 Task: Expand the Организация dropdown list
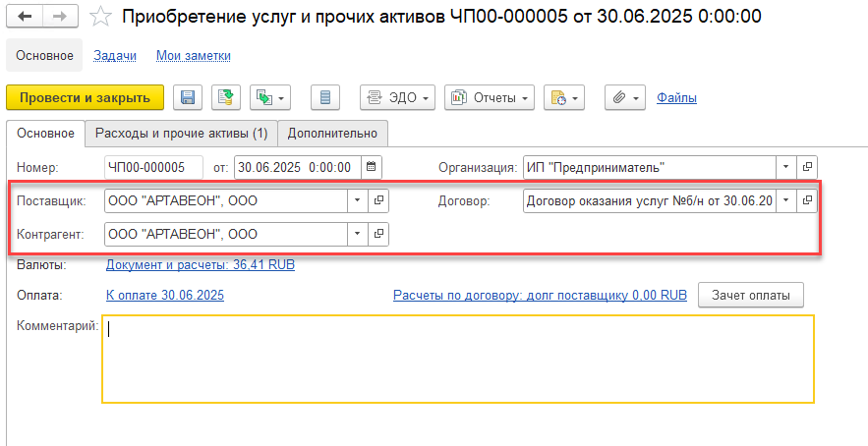tap(785, 167)
